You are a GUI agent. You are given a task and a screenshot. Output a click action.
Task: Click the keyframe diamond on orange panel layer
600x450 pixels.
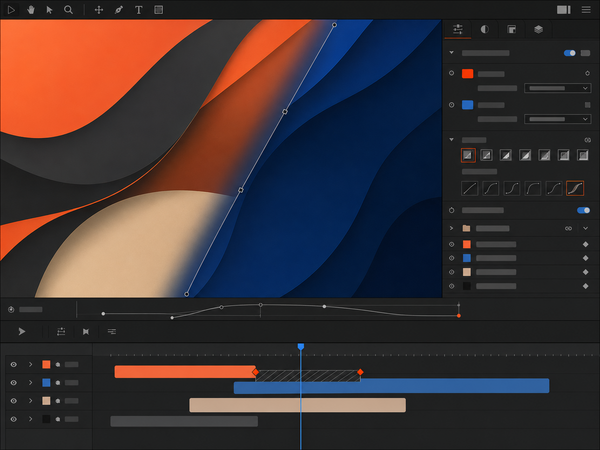pyautogui.click(x=585, y=244)
